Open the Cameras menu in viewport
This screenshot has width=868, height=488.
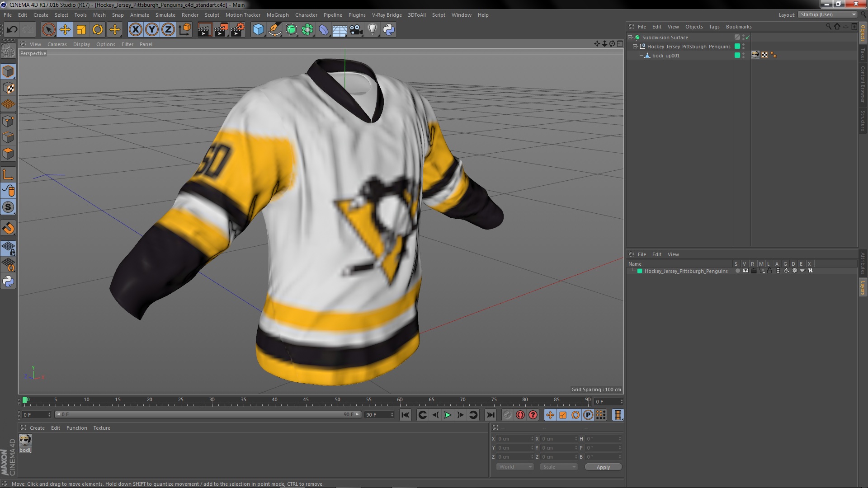coord(57,44)
